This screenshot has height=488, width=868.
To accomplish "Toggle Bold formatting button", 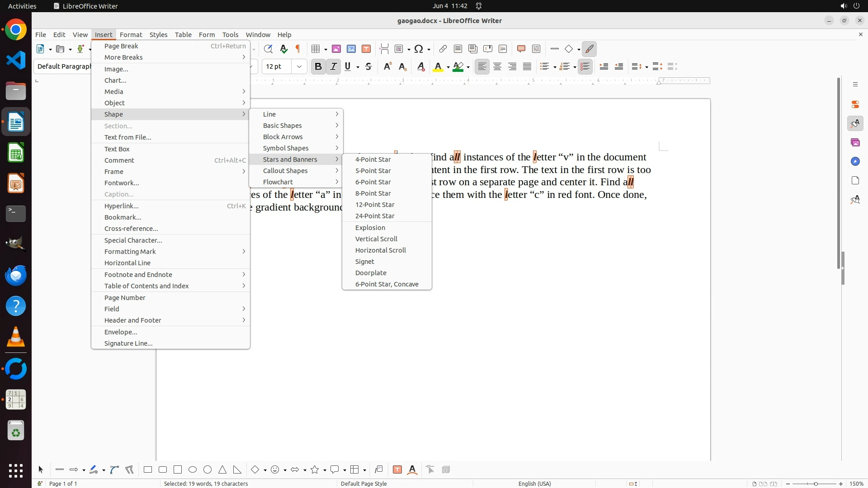I will coord(318,66).
